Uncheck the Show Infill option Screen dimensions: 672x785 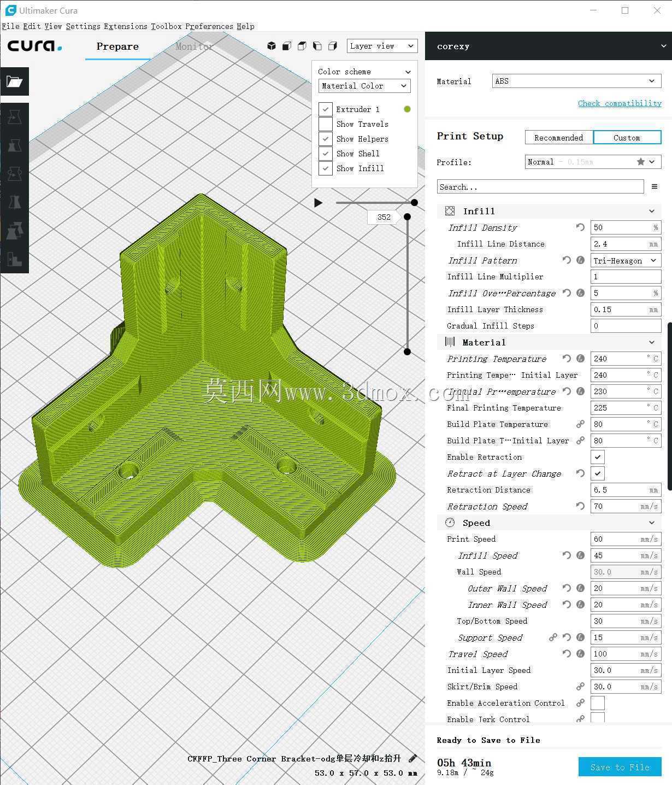[326, 168]
